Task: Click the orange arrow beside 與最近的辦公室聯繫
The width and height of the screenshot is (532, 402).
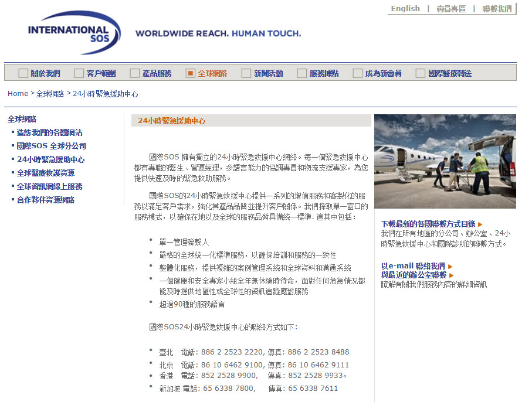Action: click(452, 275)
